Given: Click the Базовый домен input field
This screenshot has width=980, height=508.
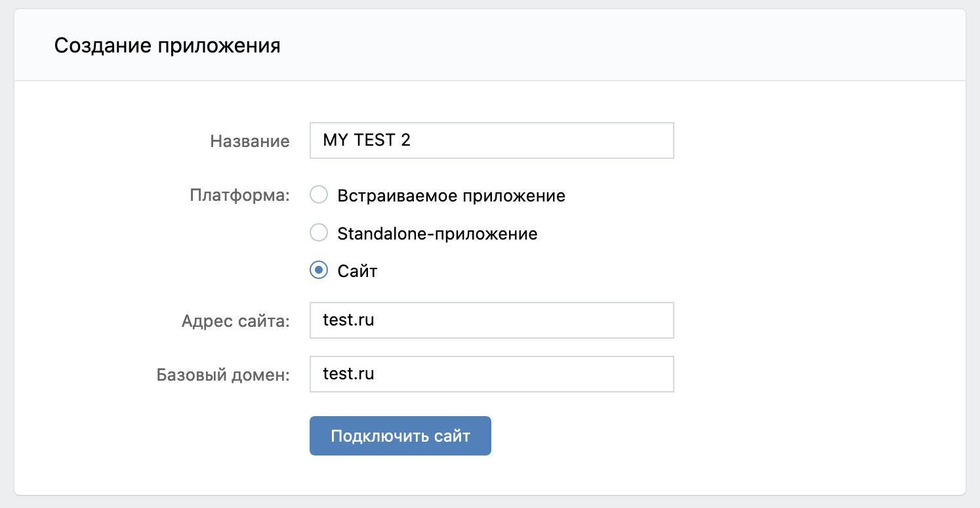Looking at the screenshot, I should [492, 374].
